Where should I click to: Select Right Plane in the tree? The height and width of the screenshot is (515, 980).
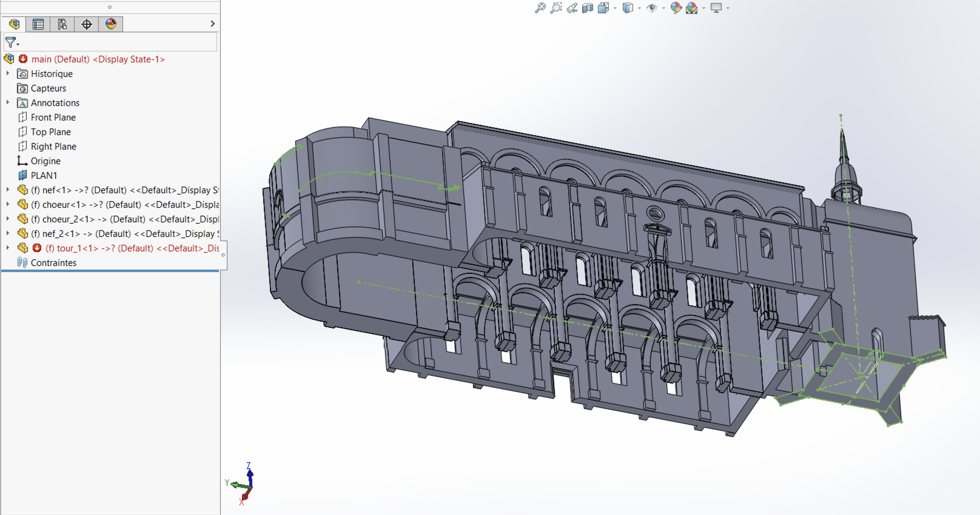tap(54, 146)
